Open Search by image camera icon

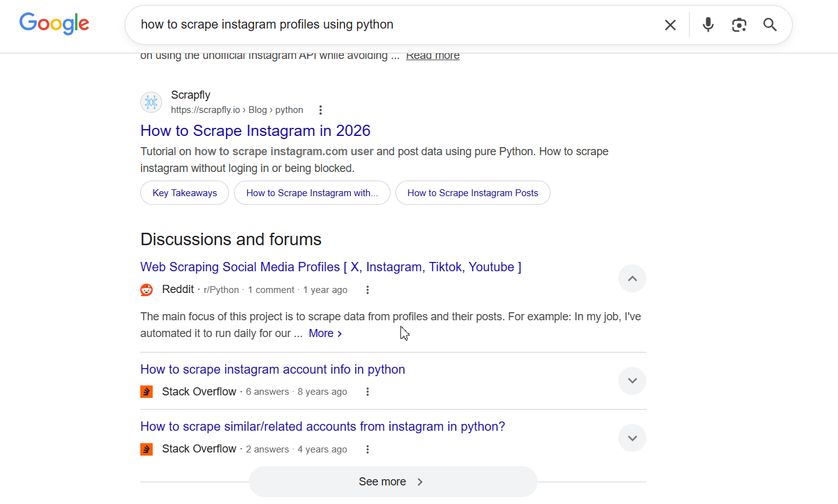tap(739, 25)
